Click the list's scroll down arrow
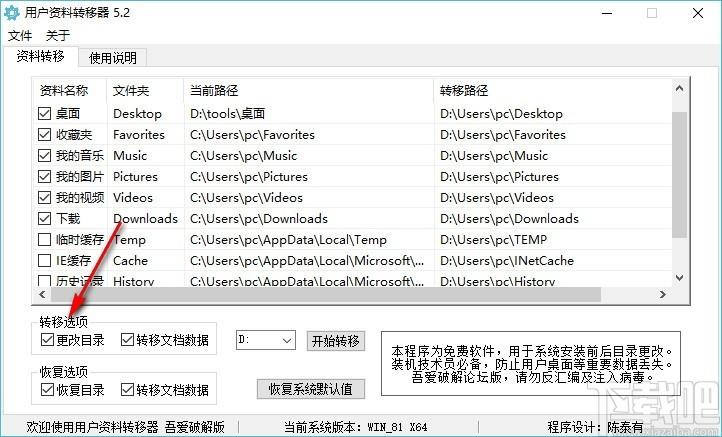Image resolution: width=722 pixels, height=437 pixels. click(x=680, y=278)
